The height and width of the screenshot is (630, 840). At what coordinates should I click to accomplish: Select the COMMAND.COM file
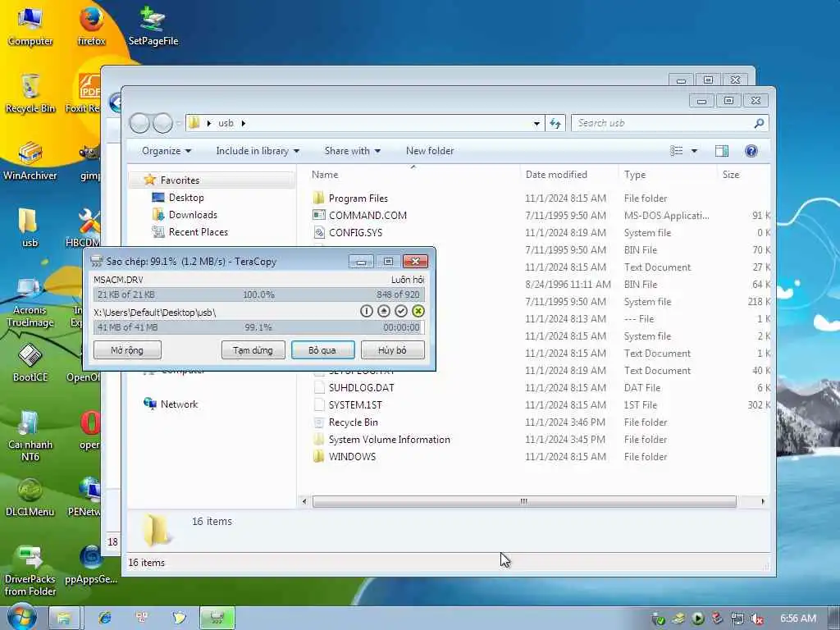[367, 216]
